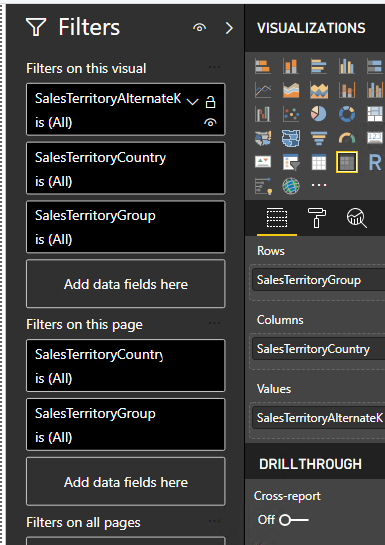This screenshot has width=385, height=545.
Task: Select the Scatter chart visual
Action: click(290, 114)
